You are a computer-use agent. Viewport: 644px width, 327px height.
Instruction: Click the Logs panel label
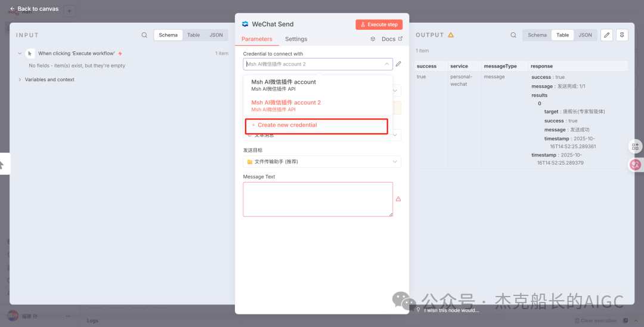[x=93, y=320]
